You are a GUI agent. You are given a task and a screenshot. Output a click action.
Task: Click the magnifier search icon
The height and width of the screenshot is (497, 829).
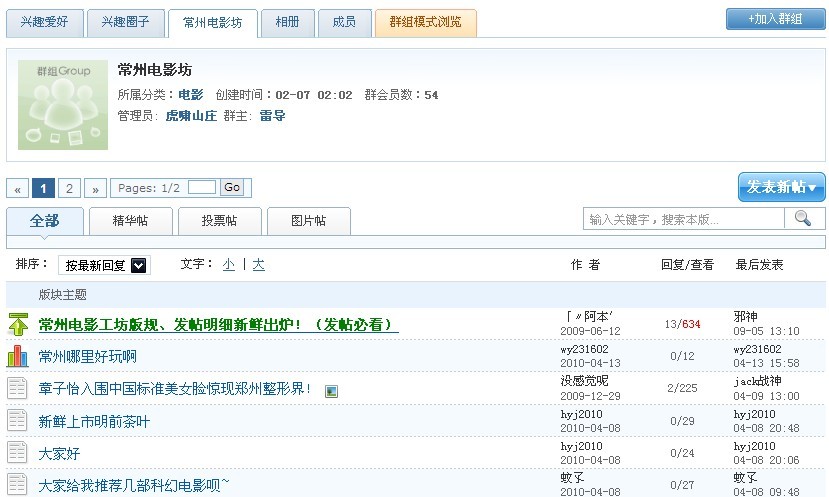tap(803, 218)
